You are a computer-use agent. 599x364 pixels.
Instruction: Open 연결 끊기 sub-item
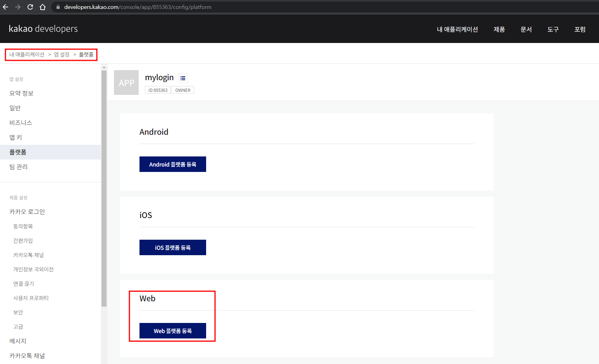(x=24, y=283)
